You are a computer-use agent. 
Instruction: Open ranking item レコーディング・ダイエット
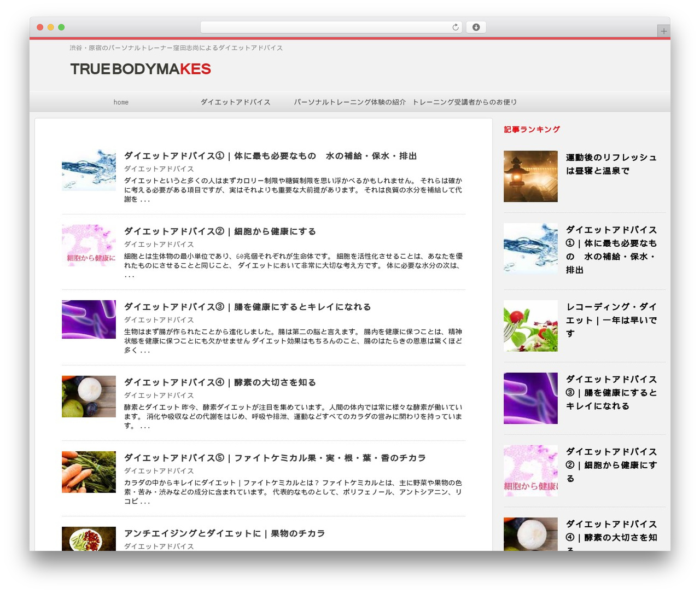tap(611, 320)
